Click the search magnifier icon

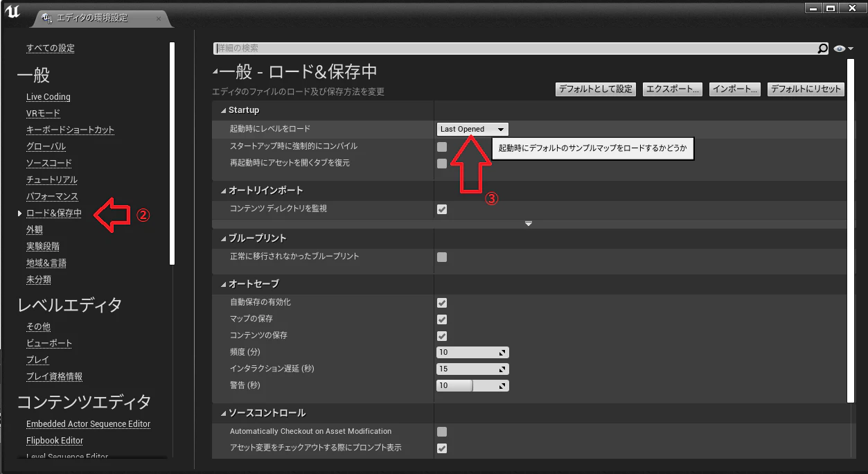pyautogui.click(x=822, y=49)
